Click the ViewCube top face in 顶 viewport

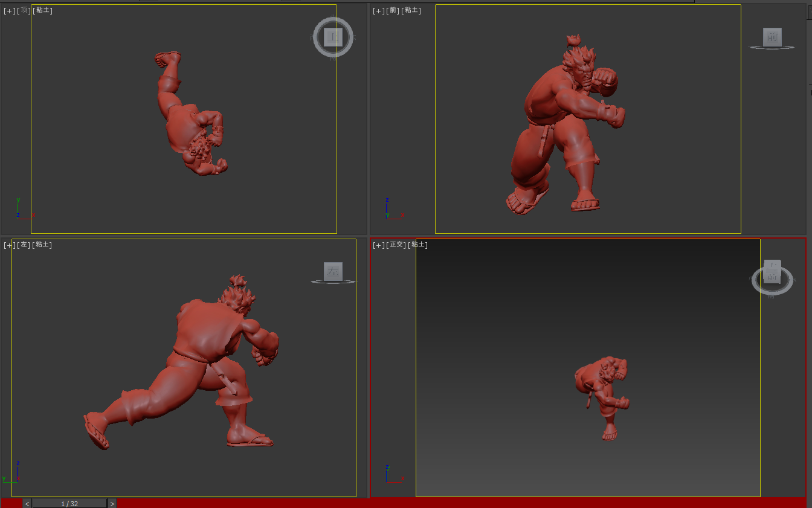[333, 37]
